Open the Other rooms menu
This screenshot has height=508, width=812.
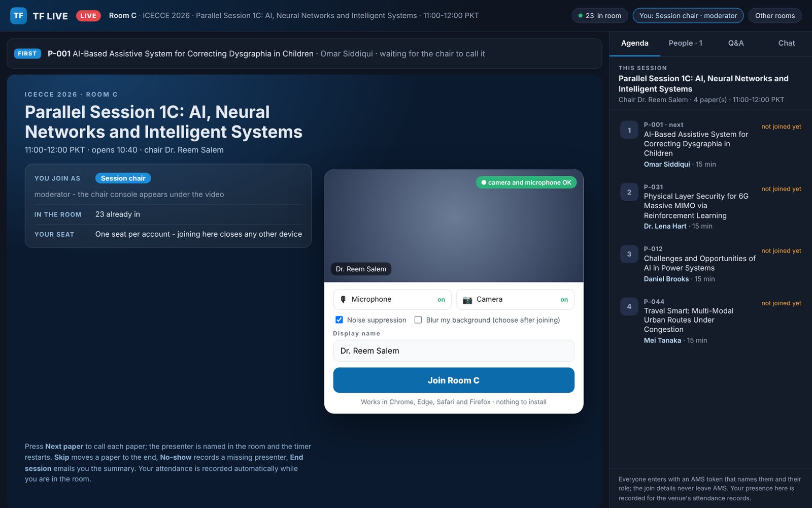[775, 16]
